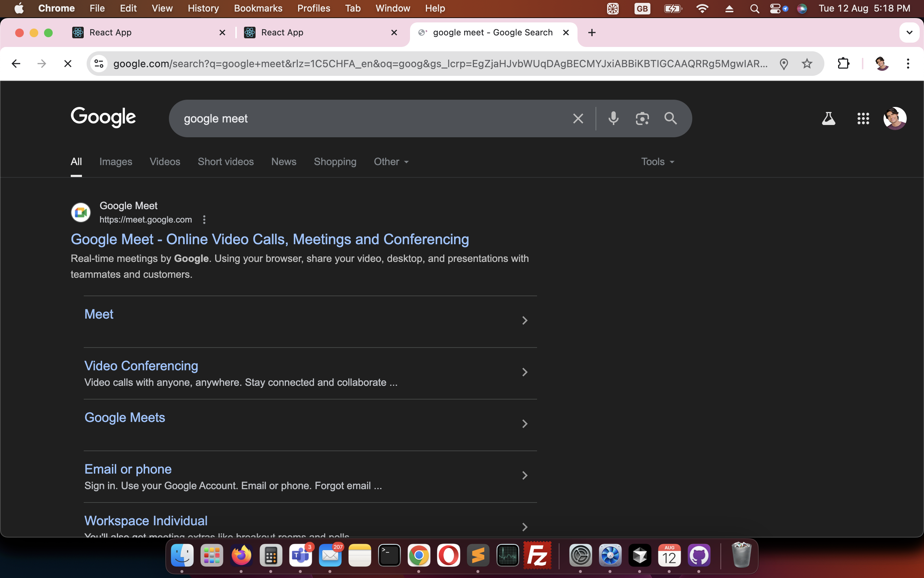Screen dimensions: 924x578
Task: Open Sublime Text from the Dock
Action: click(x=478, y=555)
